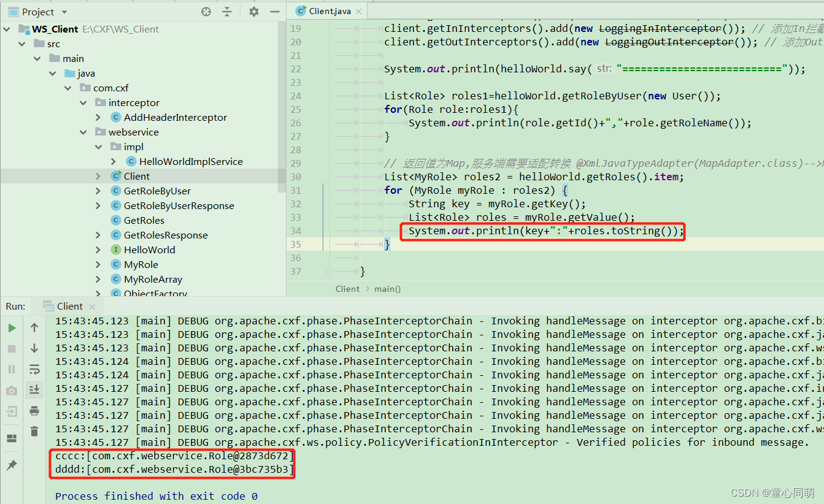Select GetRoleByUser in project tree
The width and height of the screenshot is (824, 504).
click(157, 191)
